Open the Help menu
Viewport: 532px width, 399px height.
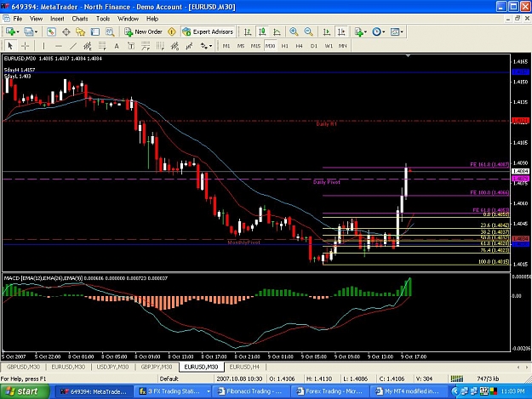pos(152,19)
